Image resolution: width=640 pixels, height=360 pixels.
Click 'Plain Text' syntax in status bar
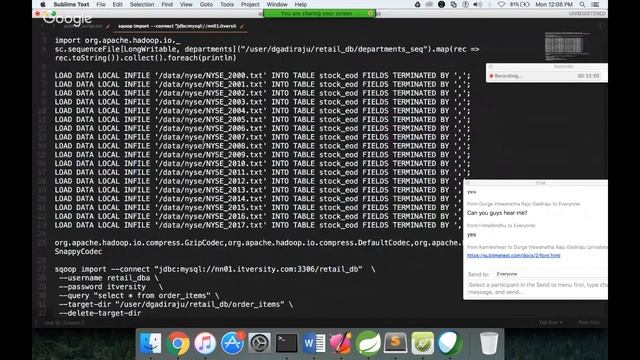(x=589, y=322)
